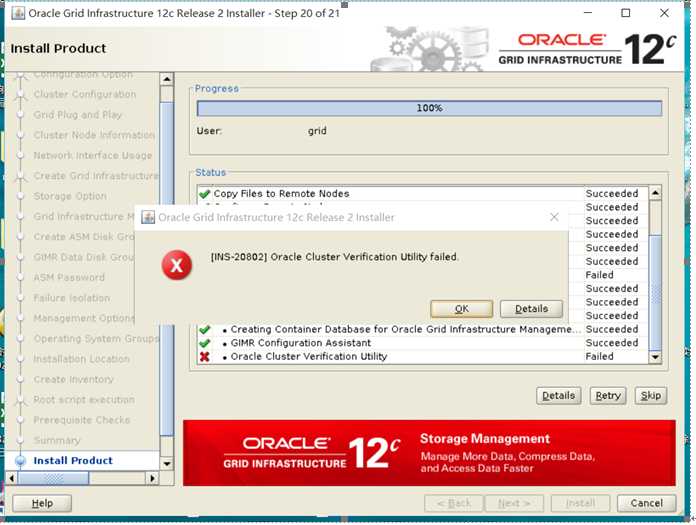Click the disabled Install button

coord(580,503)
